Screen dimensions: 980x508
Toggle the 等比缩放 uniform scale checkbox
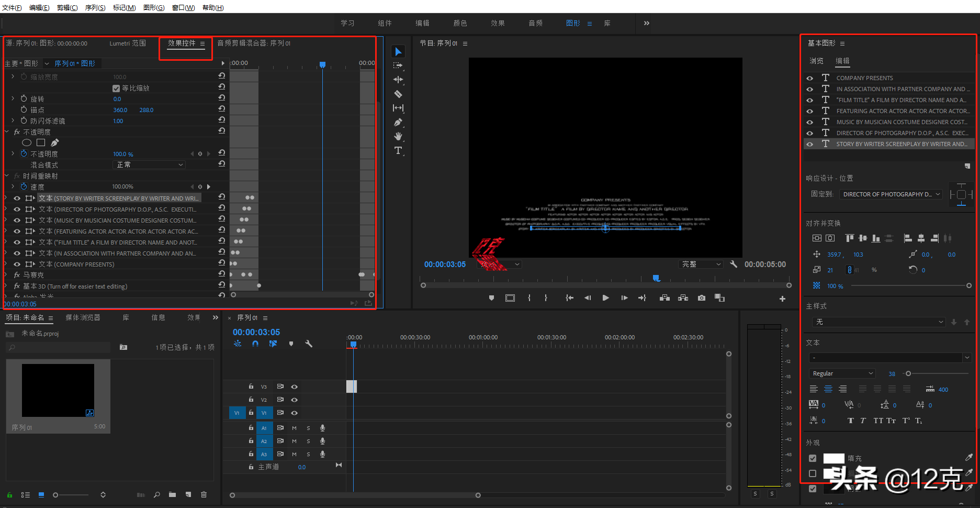click(116, 89)
